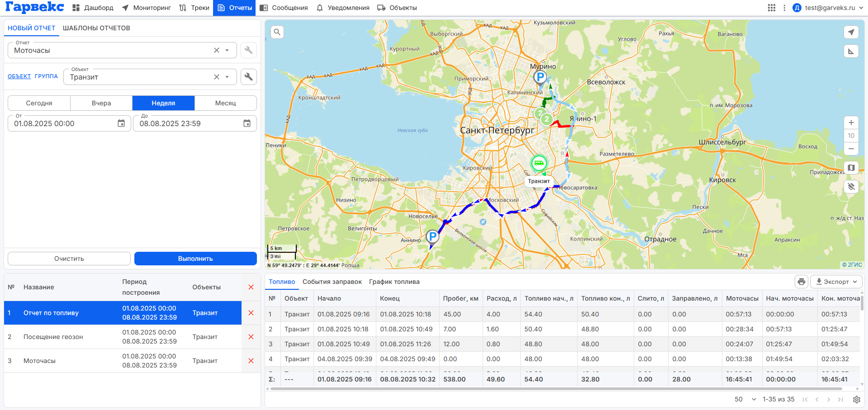This screenshot has width=868, height=410.
Task: Click the vertical table scrollbar
Action: (862, 303)
